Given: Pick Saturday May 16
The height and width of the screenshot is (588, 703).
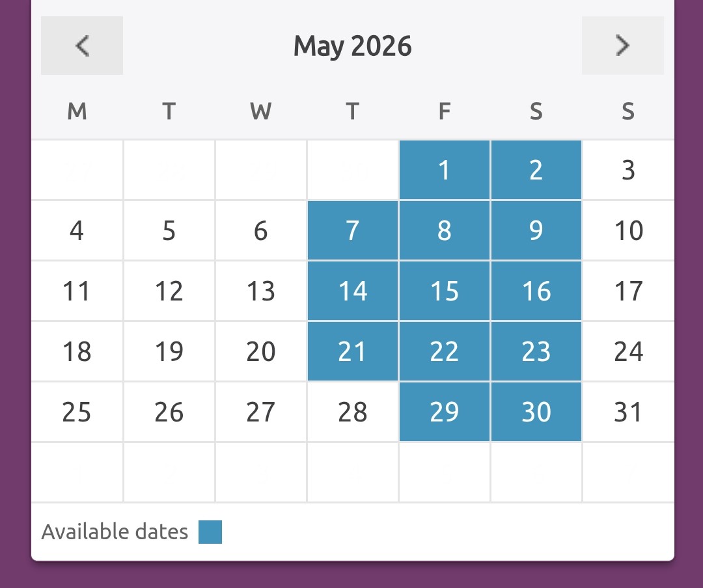Looking at the screenshot, I should [536, 291].
